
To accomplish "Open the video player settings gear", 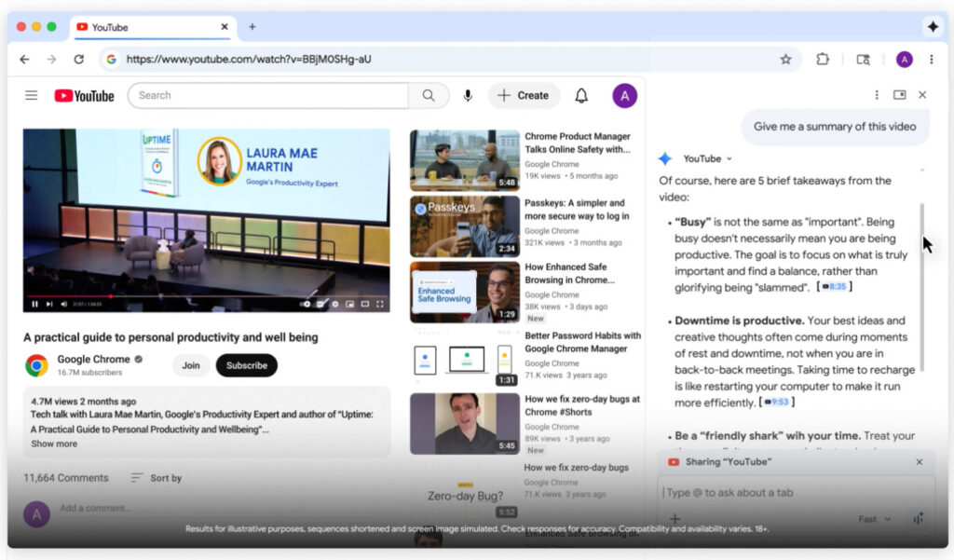I will point(334,304).
